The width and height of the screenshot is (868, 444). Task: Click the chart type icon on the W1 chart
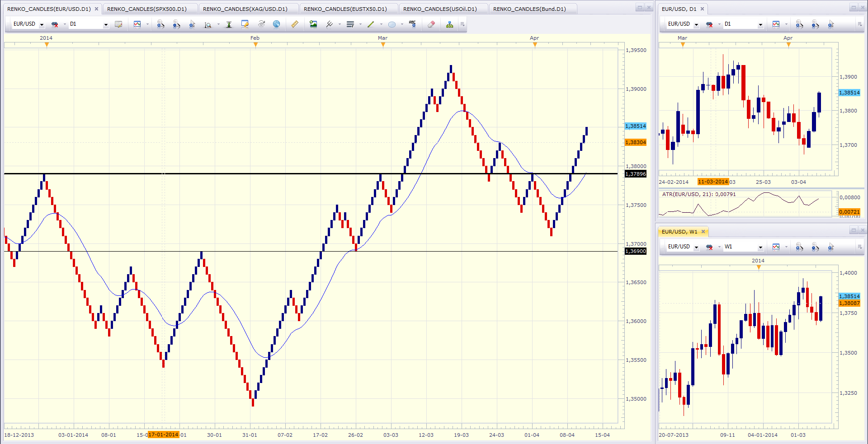(x=776, y=247)
